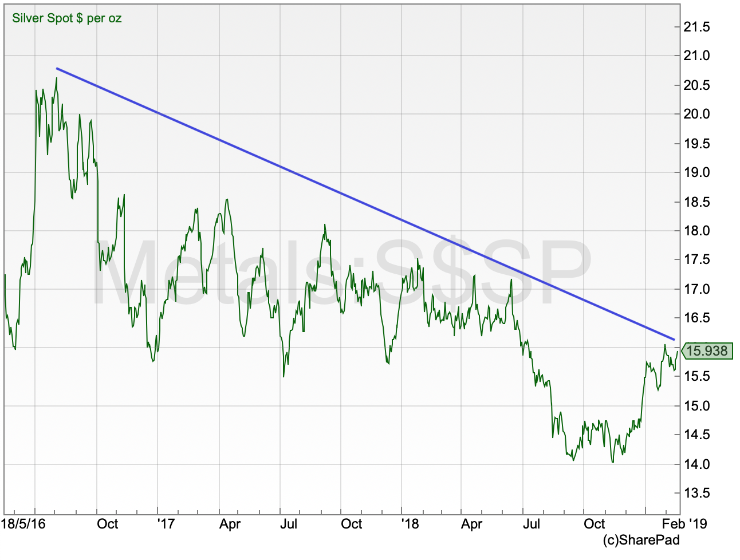Viewport: 740px width, 560px height.
Task: Click the 14.0 price axis label
Action: [696, 464]
